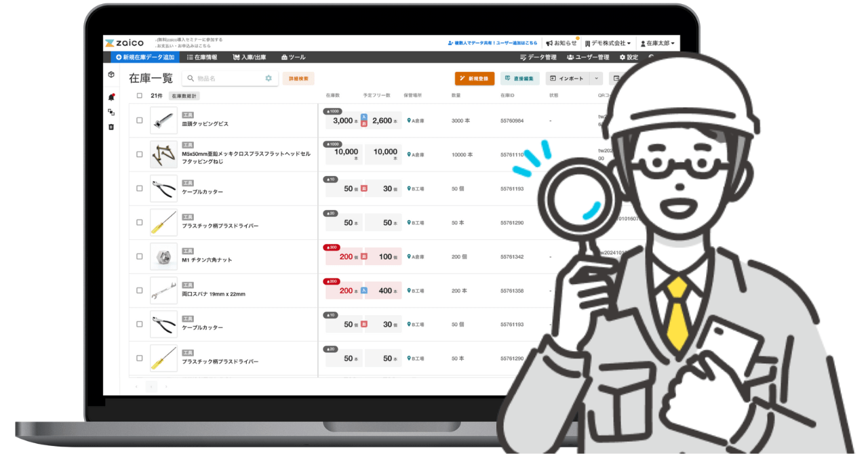The width and height of the screenshot is (868, 454).
Task: Click the 物品名 search field
Action: 227,79
